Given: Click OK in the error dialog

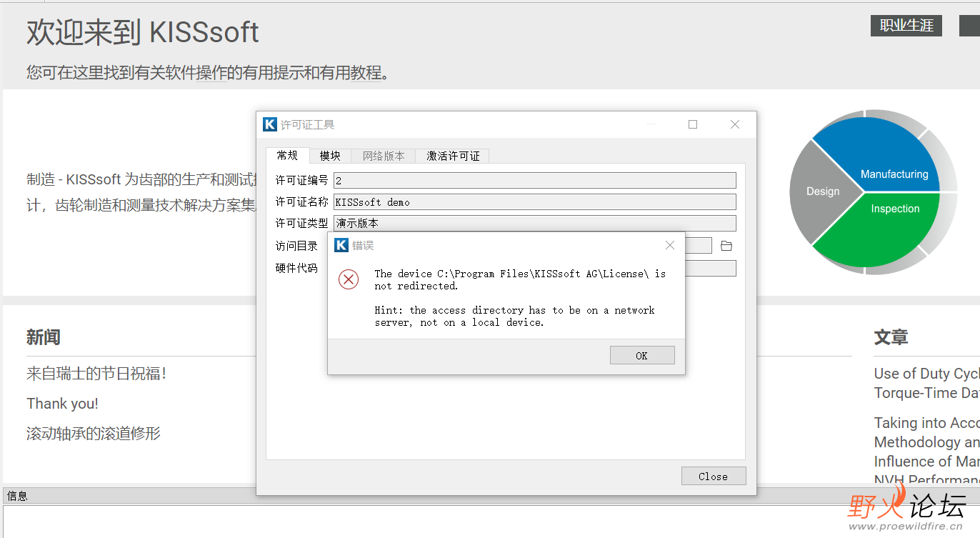Looking at the screenshot, I should pos(642,355).
